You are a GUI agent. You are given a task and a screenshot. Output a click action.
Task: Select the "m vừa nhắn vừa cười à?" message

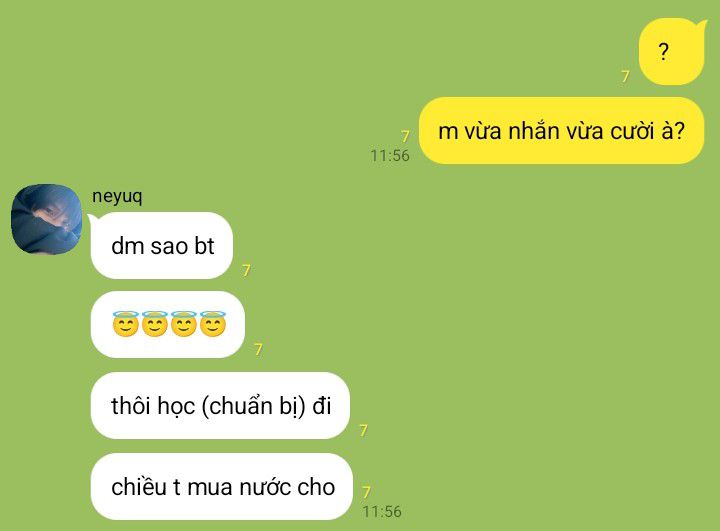561,130
